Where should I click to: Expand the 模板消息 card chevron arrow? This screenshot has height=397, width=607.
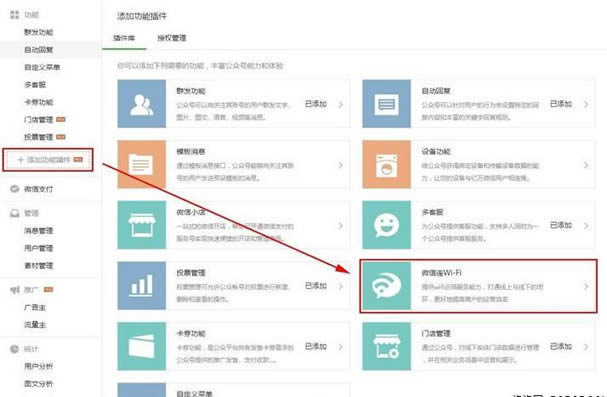pyautogui.click(x=341, y=165)
